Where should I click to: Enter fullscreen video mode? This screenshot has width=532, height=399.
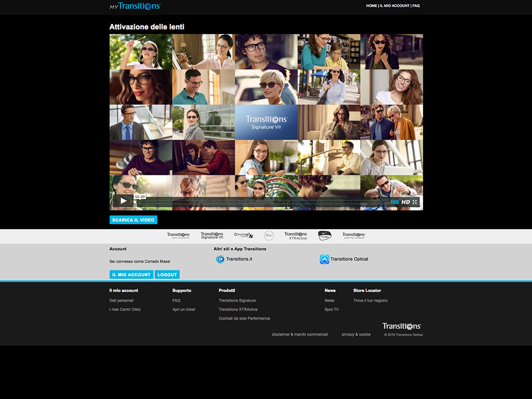click(x=415, y=202)
